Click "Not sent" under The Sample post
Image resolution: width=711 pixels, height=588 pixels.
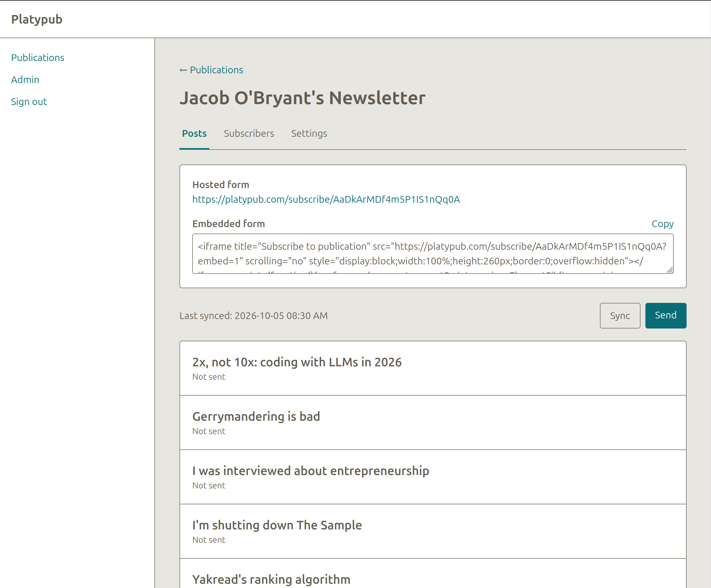tap(208, 540)
